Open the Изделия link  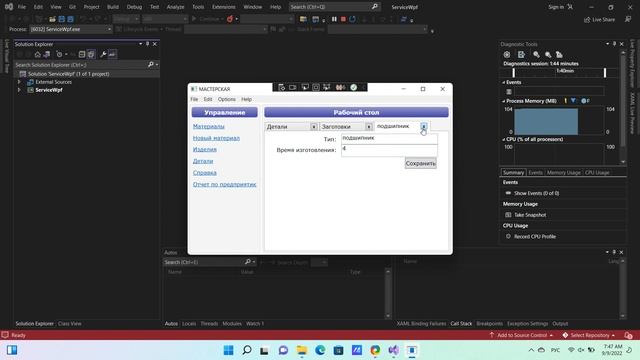[204, 149]
